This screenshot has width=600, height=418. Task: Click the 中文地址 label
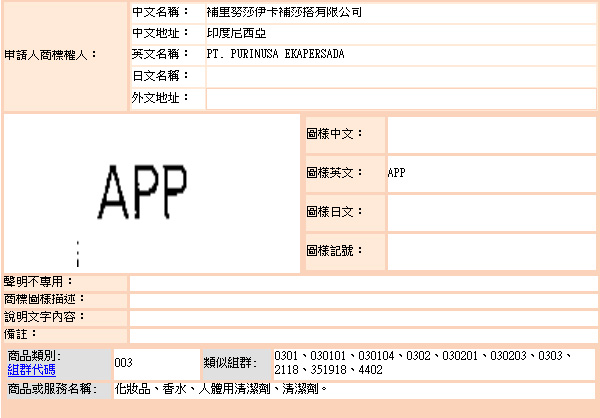[160, 33]
